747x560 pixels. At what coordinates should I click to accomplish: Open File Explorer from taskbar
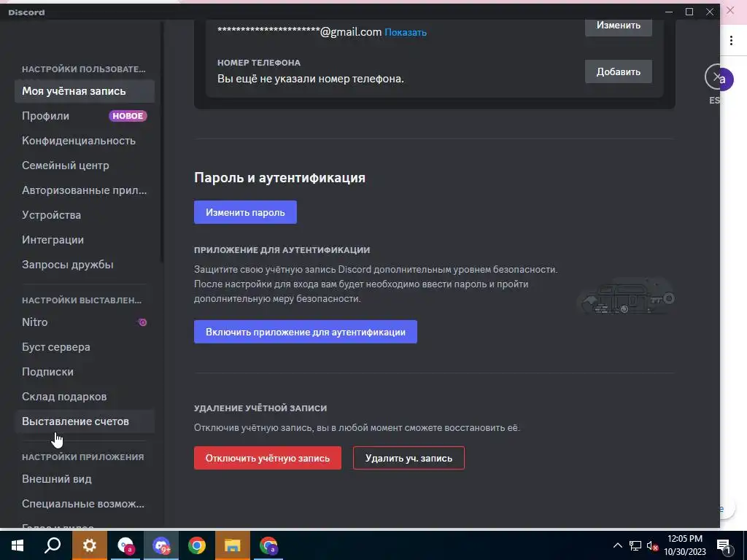click(233, 545)
